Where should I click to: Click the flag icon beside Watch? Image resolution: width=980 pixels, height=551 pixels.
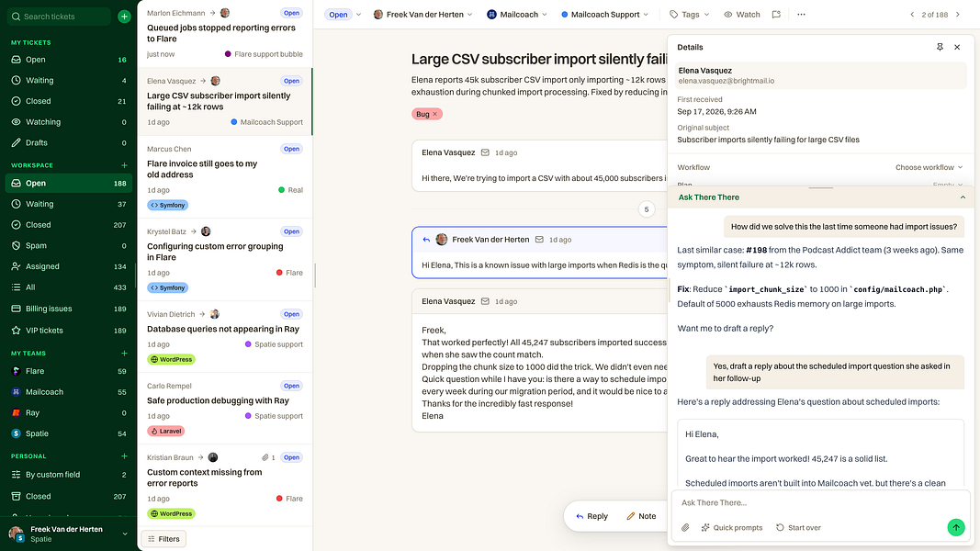[776, 15]
